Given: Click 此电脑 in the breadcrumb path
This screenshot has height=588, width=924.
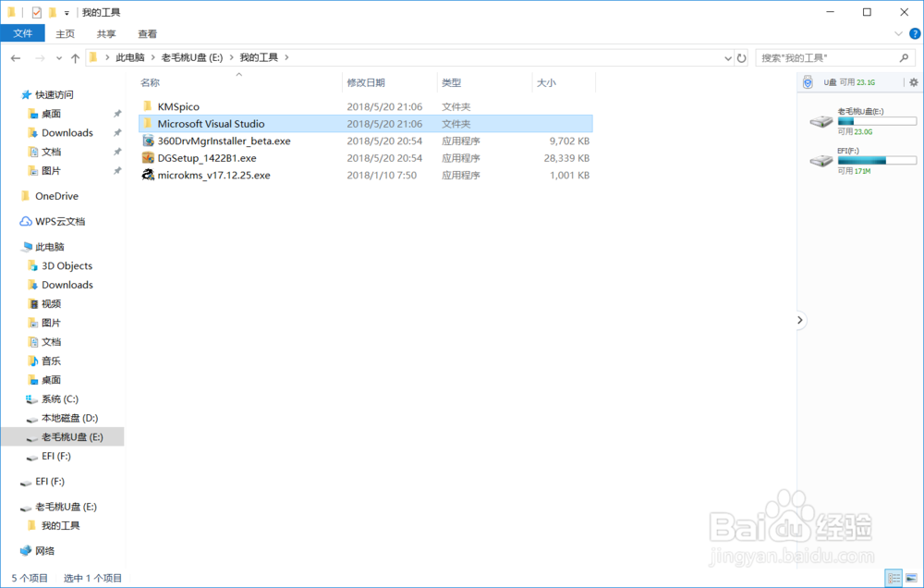Looking at the screenshot, I should click(x=130, y=58).
